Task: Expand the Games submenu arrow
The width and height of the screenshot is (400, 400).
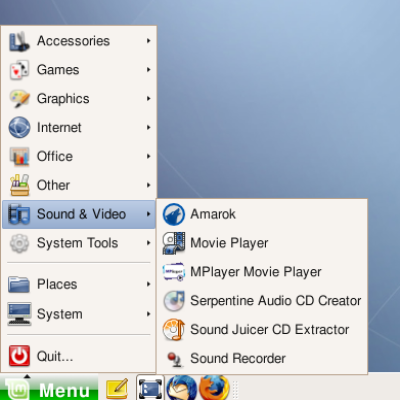Action: [149, 70]
